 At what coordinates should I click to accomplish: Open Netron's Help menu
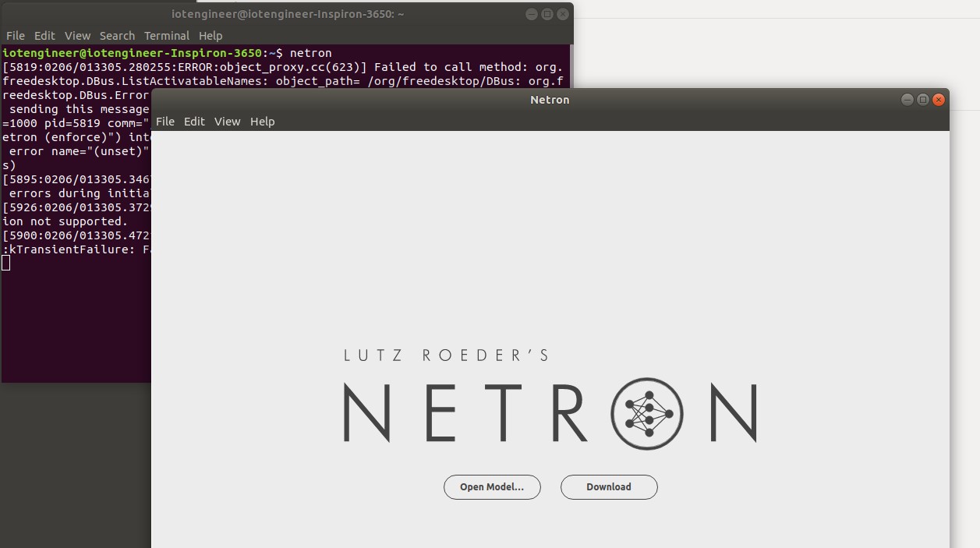point(263,122)
